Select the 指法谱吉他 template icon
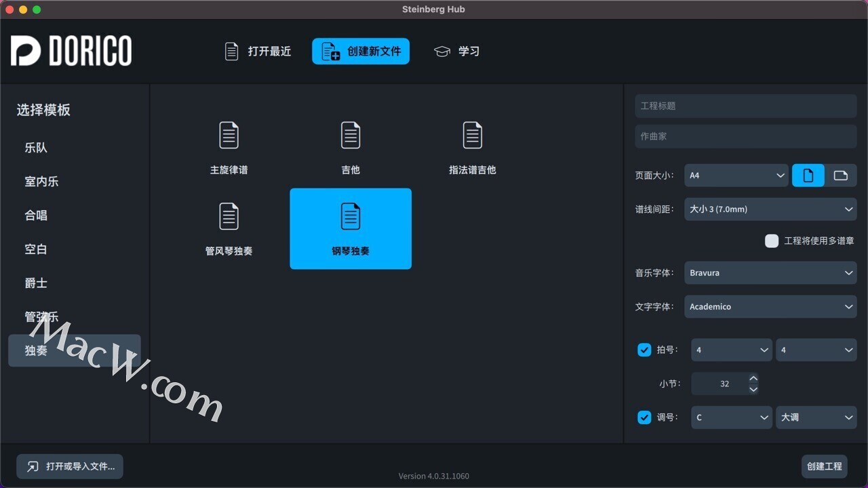Image resolution: width=868 pixels, height=488 pixels. (473, 135)
